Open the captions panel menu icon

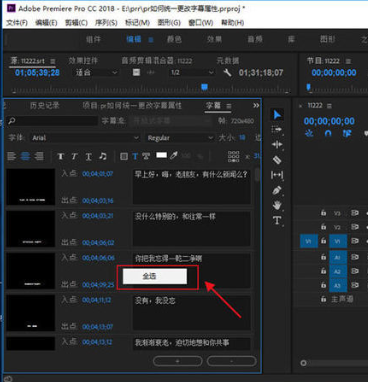pos(229,106)
